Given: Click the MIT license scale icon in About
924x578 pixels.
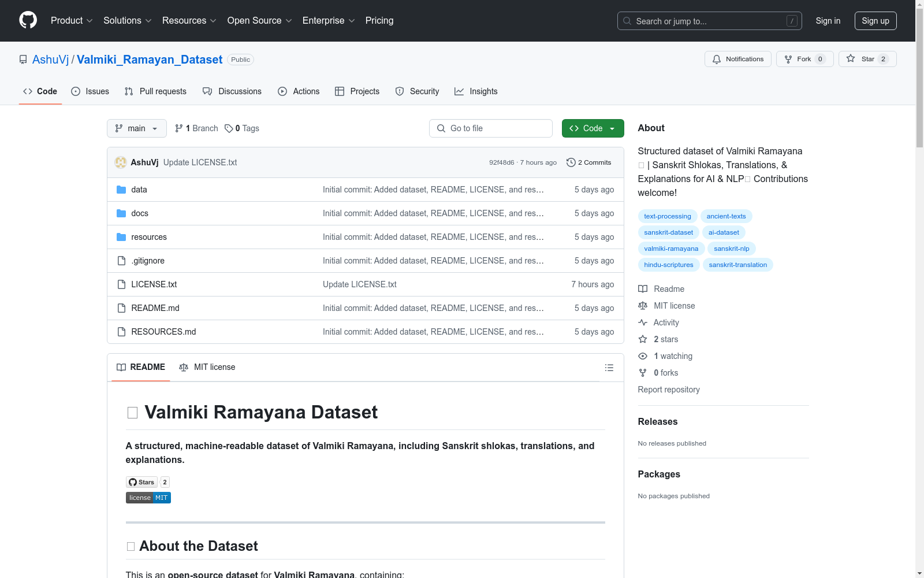Looking at the screenshot, I should [643, 306].
